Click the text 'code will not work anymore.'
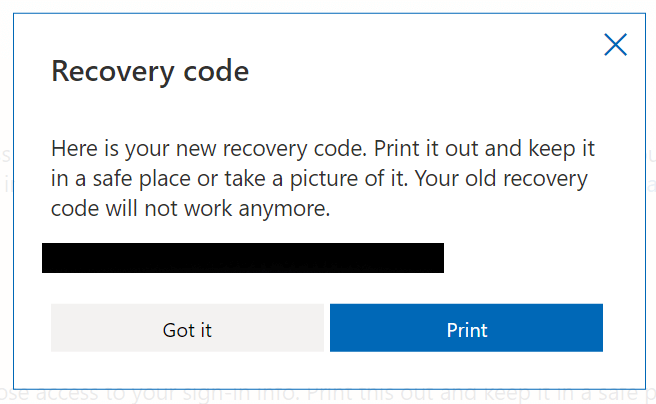 (189, 210)
